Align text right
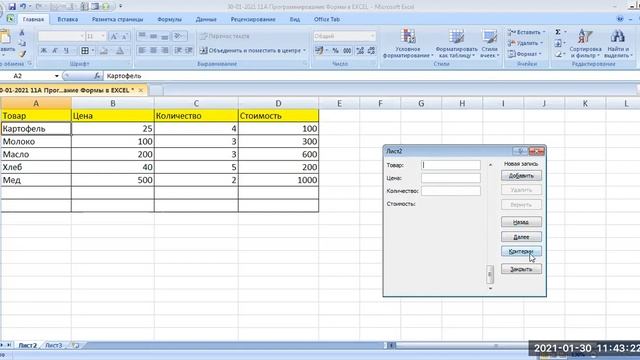 pyautogui.click(x=164, y=51)
